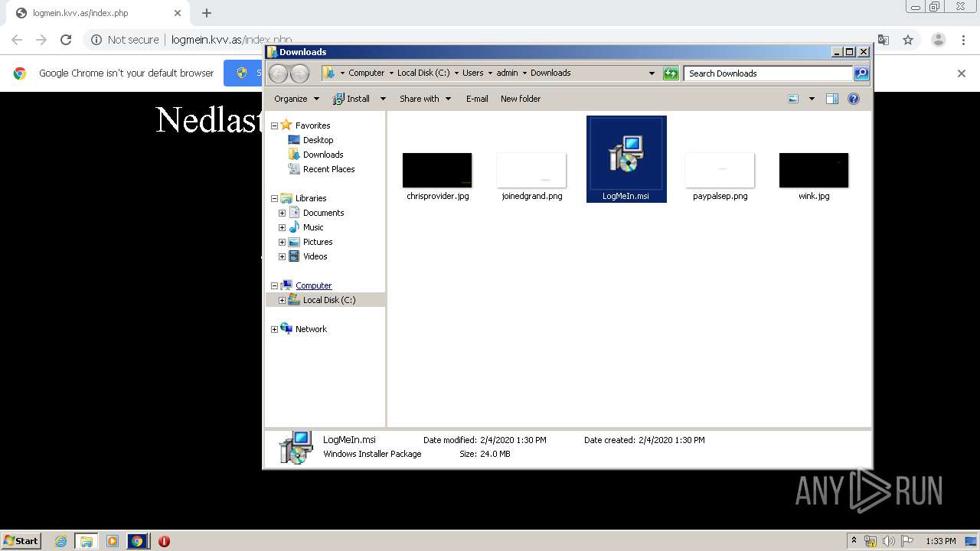
Task: Create a New folder
Action: click(x=521, y=99)
